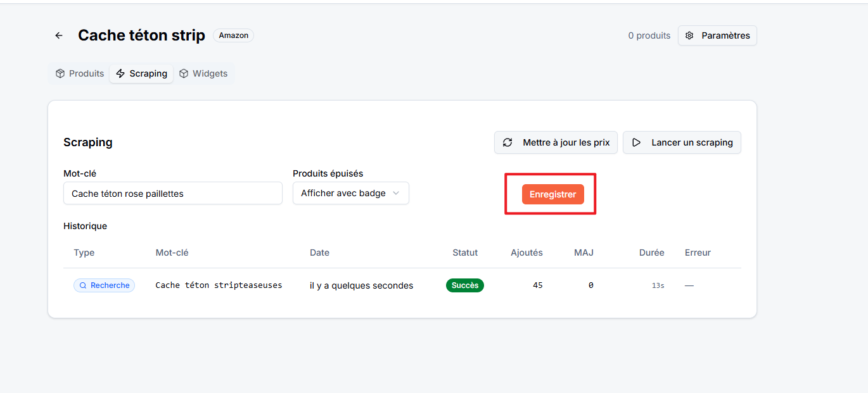Switch to the Scraping tab
This screenshot has height=393, width=868.
[141, 73]
